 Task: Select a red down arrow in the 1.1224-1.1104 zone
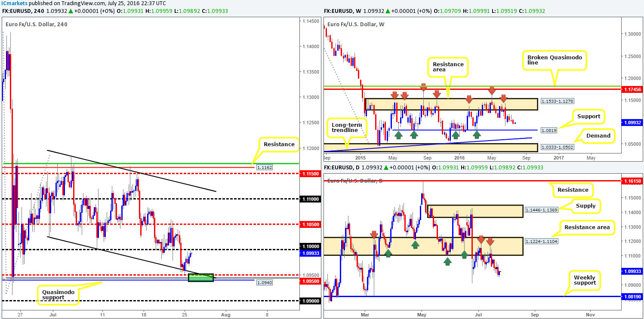point(482,241)
